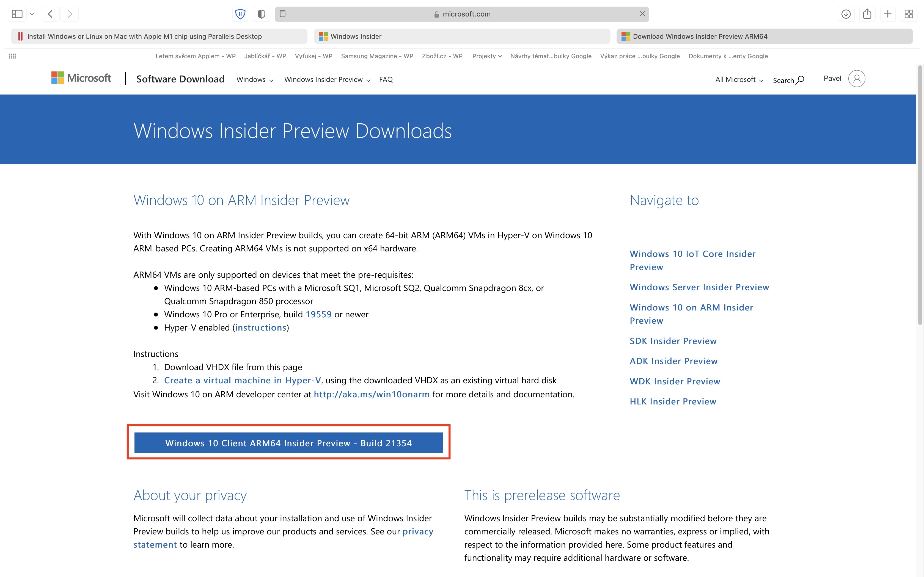Click the Share icon in toolbar
Image resolution: width=924 pixels, height=577 pixels.
pos(867,14)
